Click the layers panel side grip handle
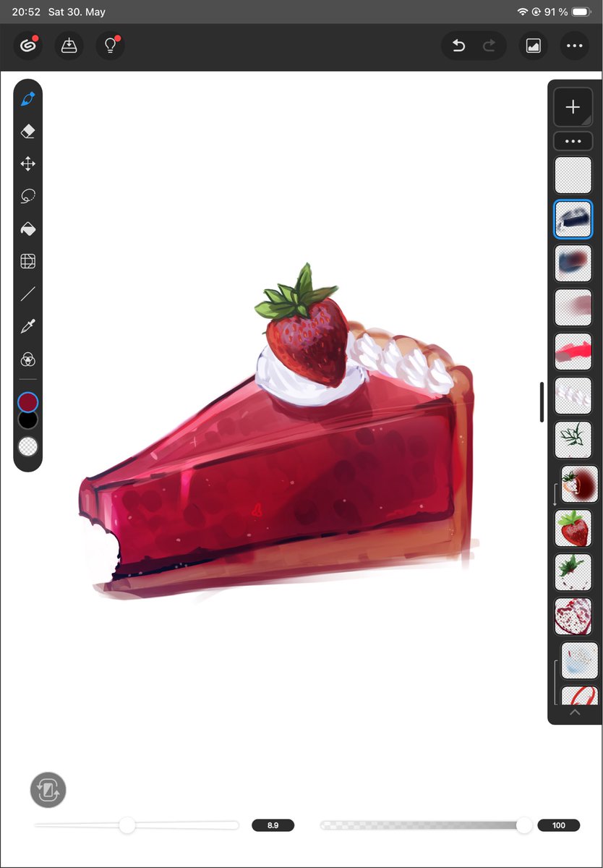This screenshot has width=603, height=868. 542,401
